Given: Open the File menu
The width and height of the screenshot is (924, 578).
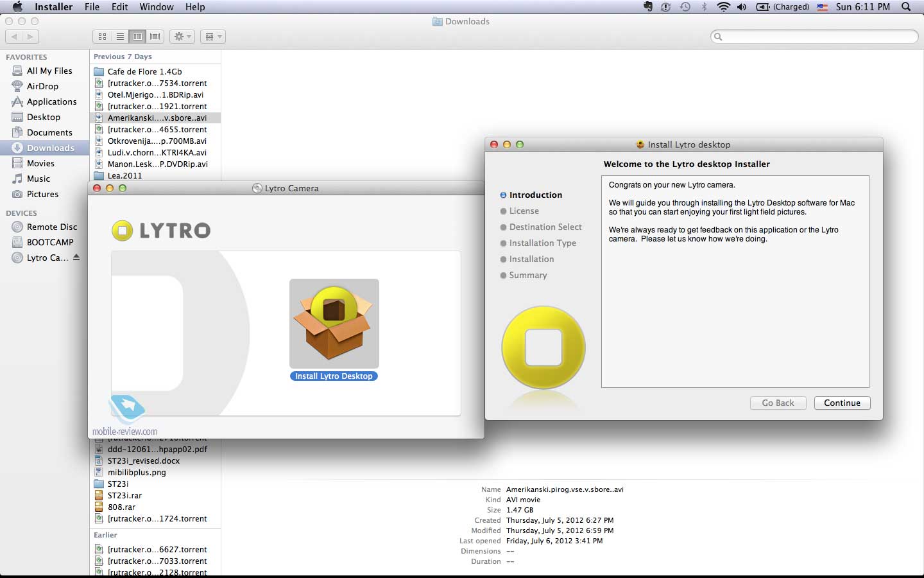Looking at the screenshot, I should click(x=92, y=7).
